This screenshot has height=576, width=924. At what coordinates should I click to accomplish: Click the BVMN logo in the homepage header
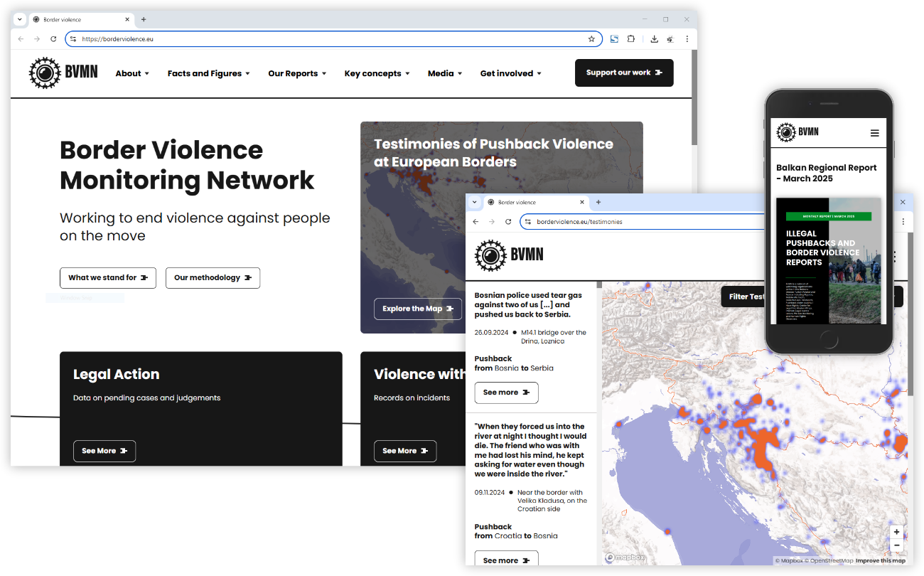pyautogui.click(x=63, y=73)
